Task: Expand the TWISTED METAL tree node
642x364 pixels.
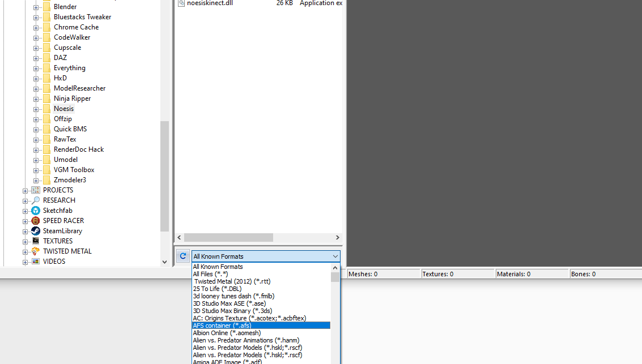Action: coord(25,252)
